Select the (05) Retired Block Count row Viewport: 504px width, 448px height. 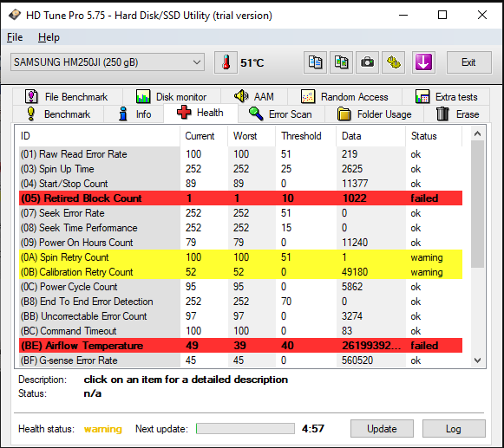click(241, 198)
